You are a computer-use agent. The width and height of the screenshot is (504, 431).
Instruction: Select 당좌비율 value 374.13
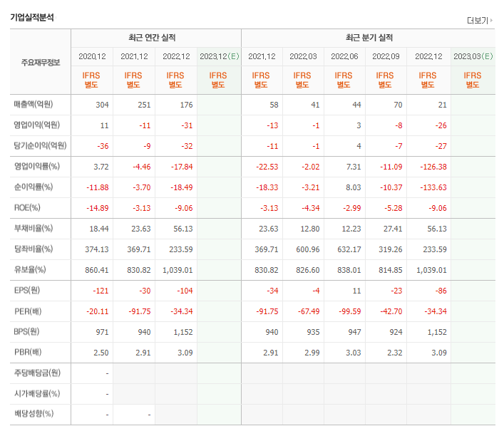[97, 249]
